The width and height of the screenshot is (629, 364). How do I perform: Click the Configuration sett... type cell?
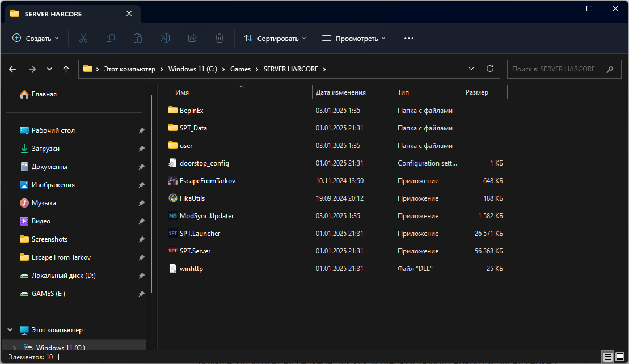(x=427, y=163)
